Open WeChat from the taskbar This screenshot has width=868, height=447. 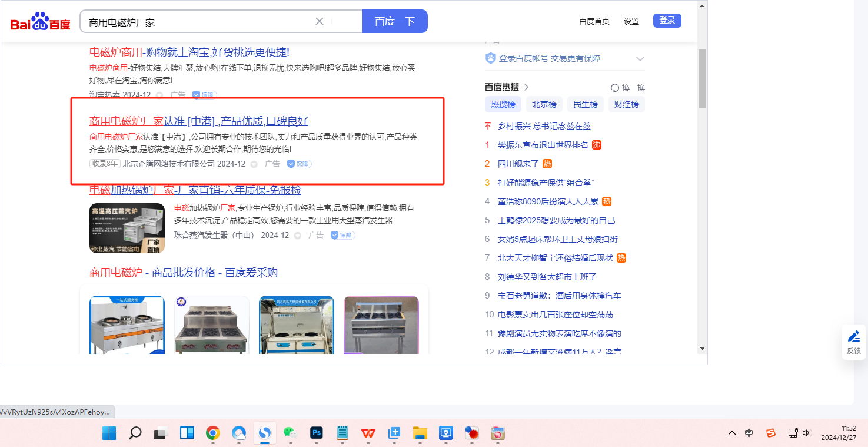click(x=290, y=433)
